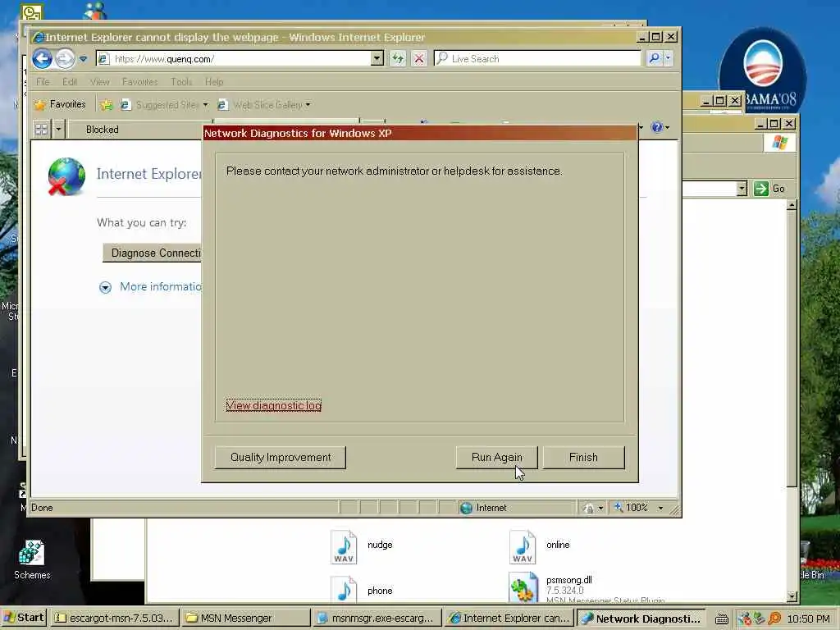The width and height of the screenshot is (840, 630).
Task: Click the Refresh page icon
Action: 398,58
